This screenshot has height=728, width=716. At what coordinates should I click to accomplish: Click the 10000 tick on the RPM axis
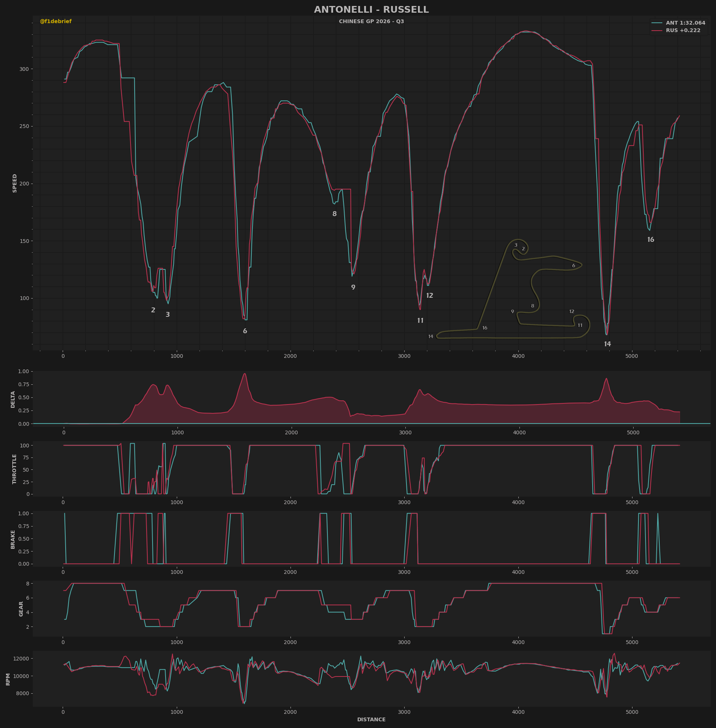[x=21, y=676]
